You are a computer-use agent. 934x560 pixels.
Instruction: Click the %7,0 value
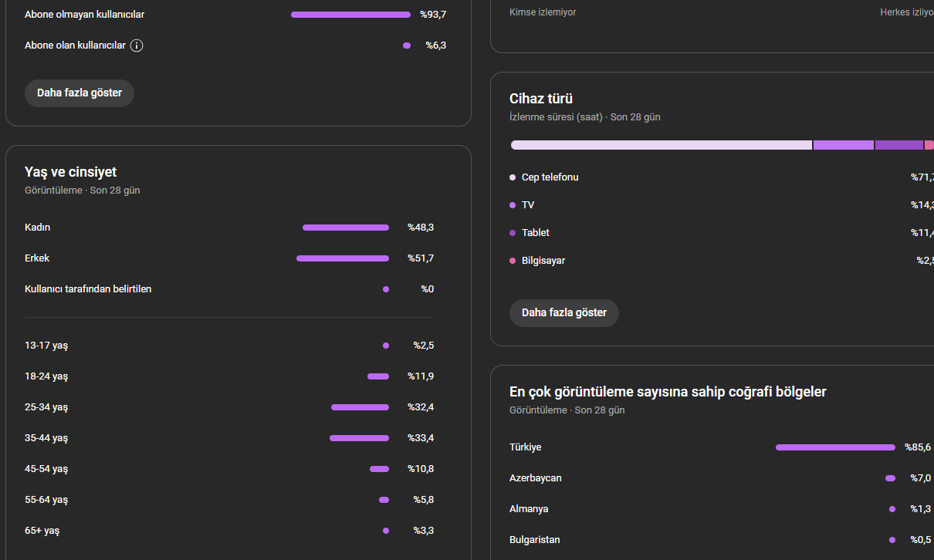[921, 478]
